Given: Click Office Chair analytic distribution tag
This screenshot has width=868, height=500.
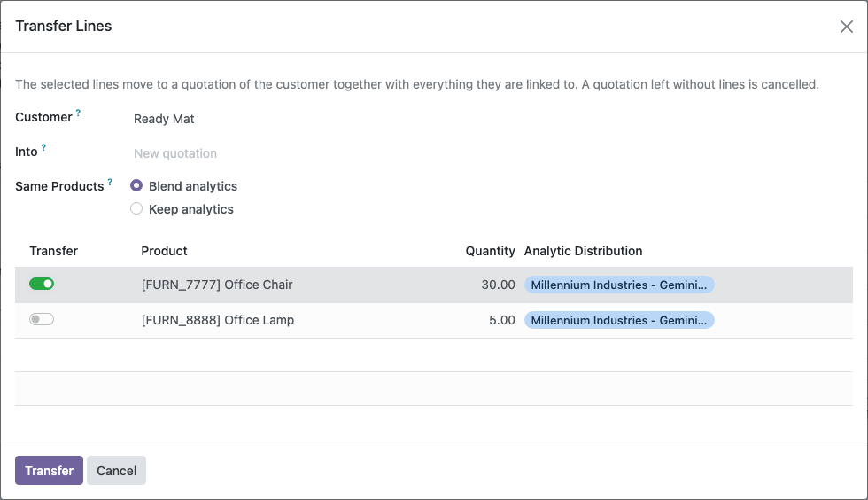Looking at the screenshot, I should [619, 285].
